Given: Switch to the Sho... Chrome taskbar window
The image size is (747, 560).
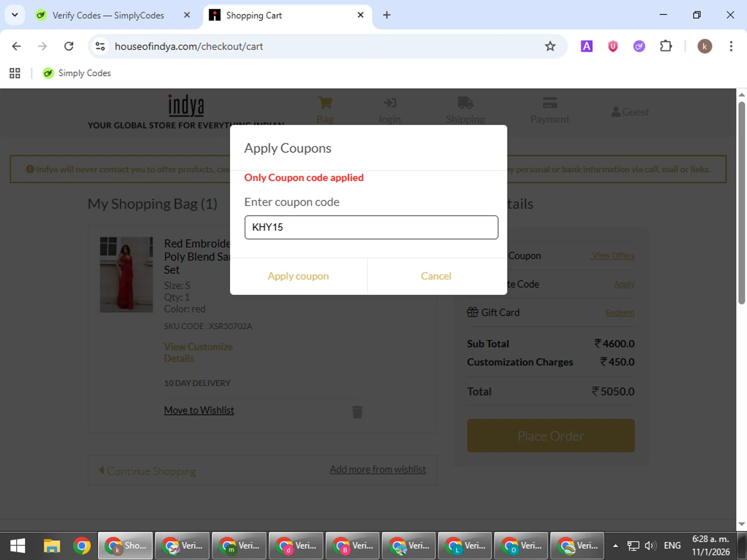Looking at the screenshot, I should [x=125, y=546].
